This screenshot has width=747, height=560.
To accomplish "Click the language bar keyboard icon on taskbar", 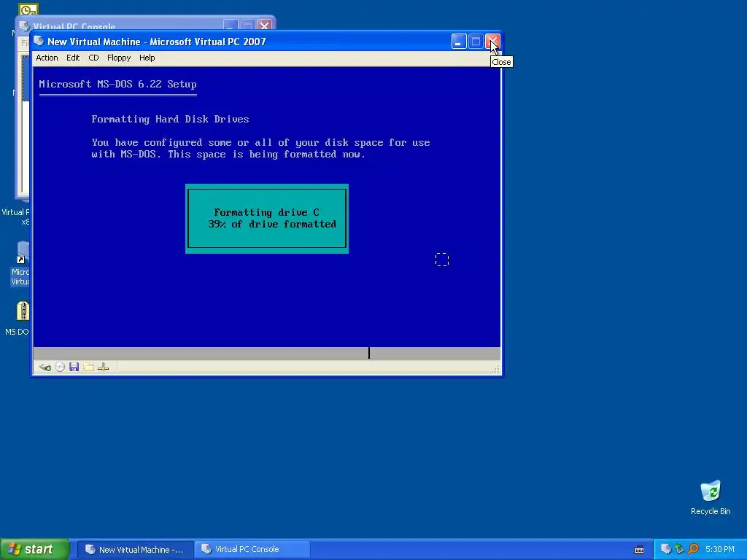I will click(x=639, y=550).
